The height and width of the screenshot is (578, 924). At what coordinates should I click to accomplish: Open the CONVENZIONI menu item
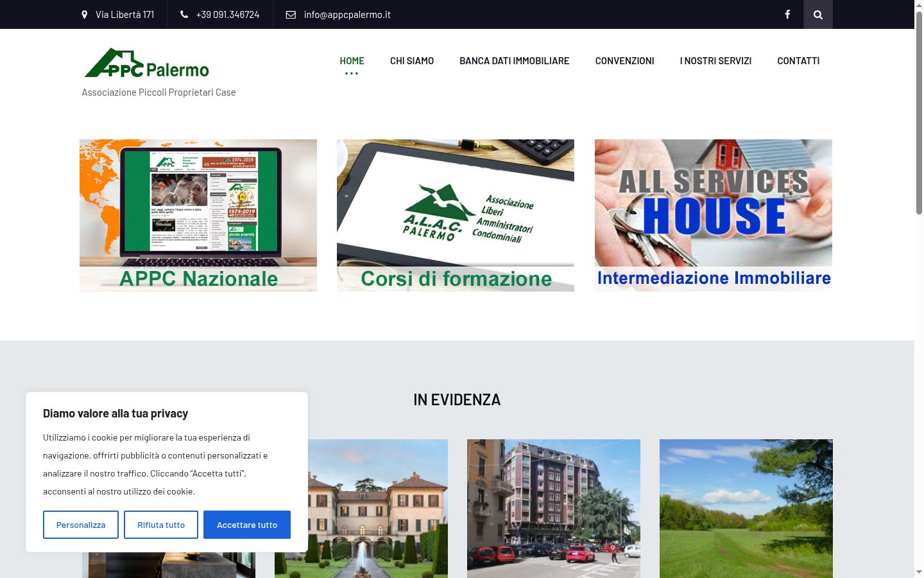(625, 60)
